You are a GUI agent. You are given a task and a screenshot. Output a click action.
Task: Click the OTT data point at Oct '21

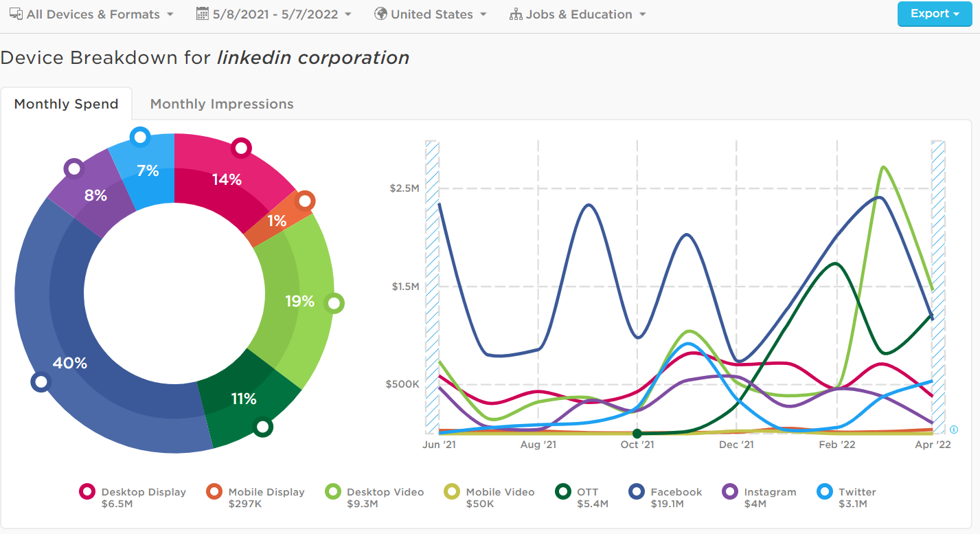pos(637,433)
